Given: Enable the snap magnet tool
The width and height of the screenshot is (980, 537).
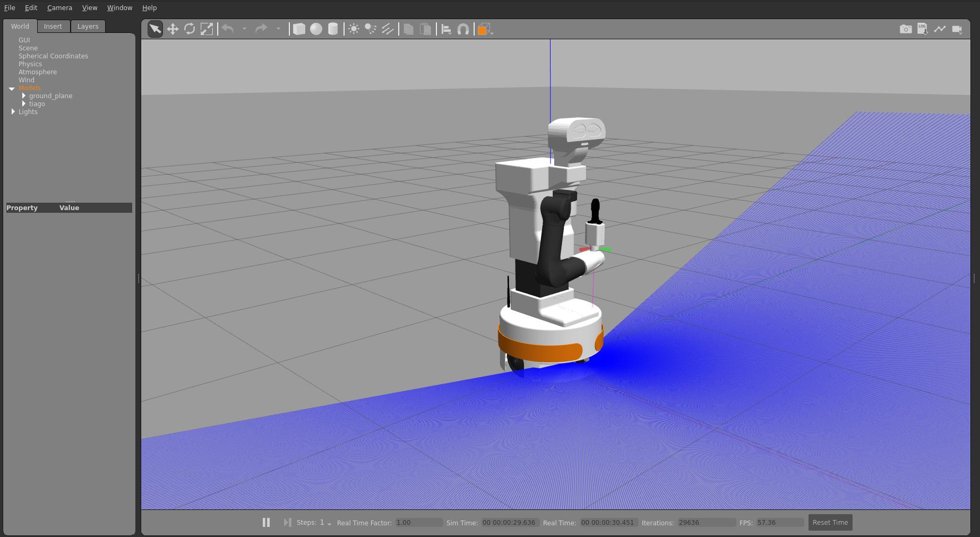Looking at the screenshot, I should tap(463, 29).
